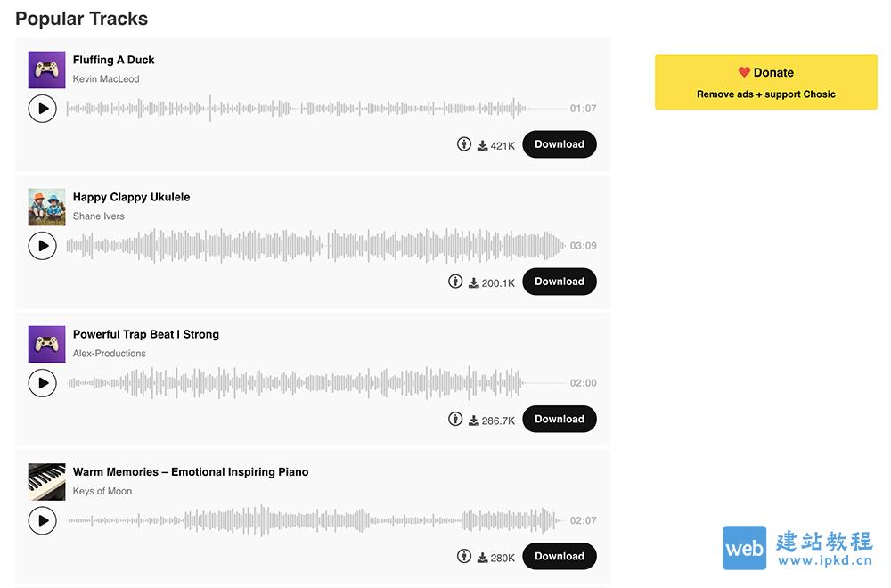
Task: Seek within Fluffing A Duck waveform
Action: coord(316,108)
